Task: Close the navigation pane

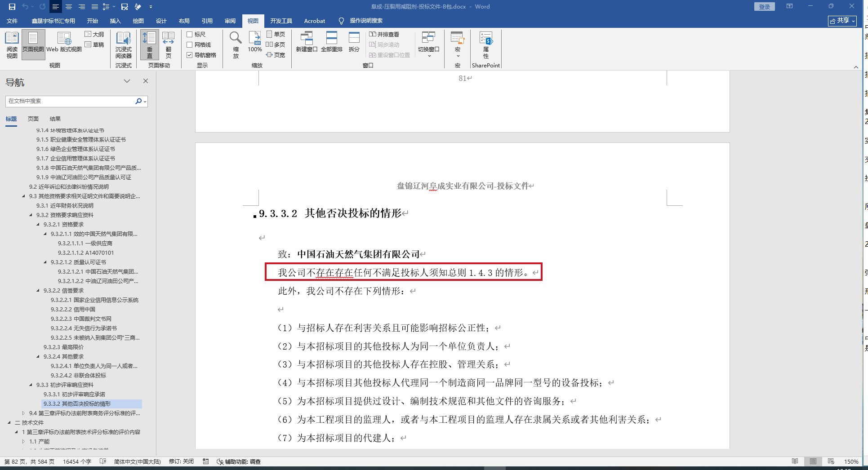Action: tap(146, 81)
